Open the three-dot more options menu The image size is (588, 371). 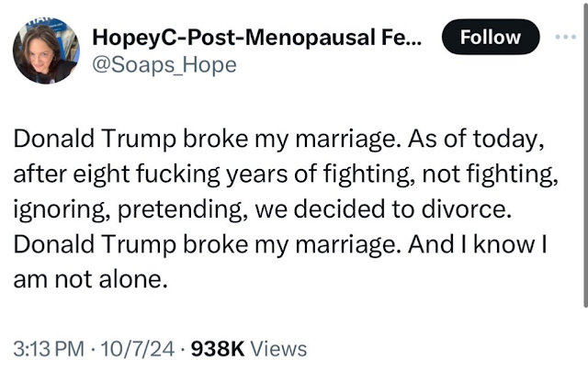563,37
